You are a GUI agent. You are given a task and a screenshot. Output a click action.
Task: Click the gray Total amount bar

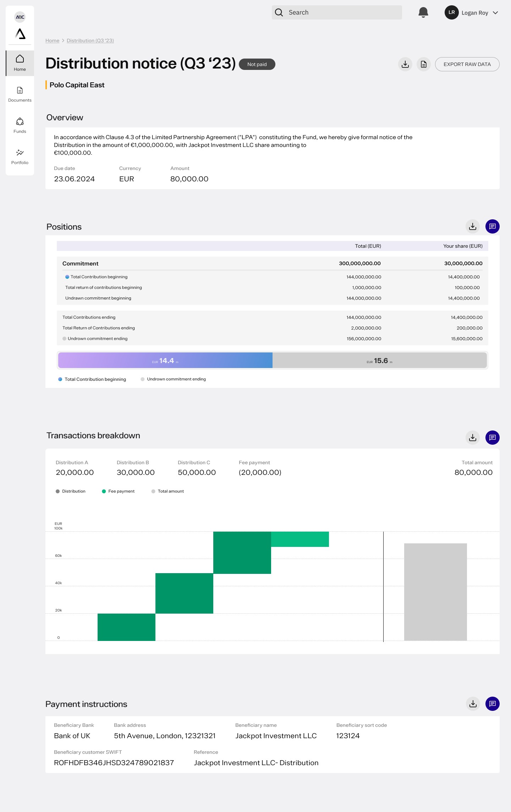point(435,592)
